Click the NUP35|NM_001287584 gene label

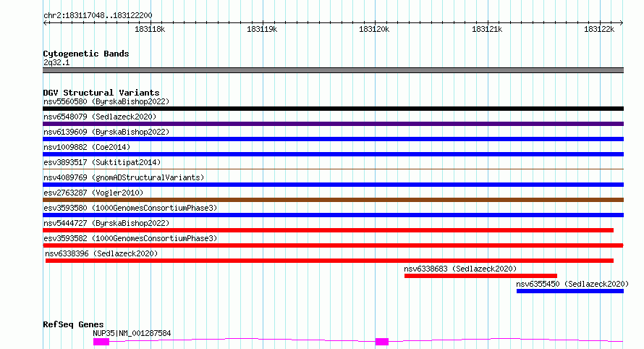tap(132, 333)
